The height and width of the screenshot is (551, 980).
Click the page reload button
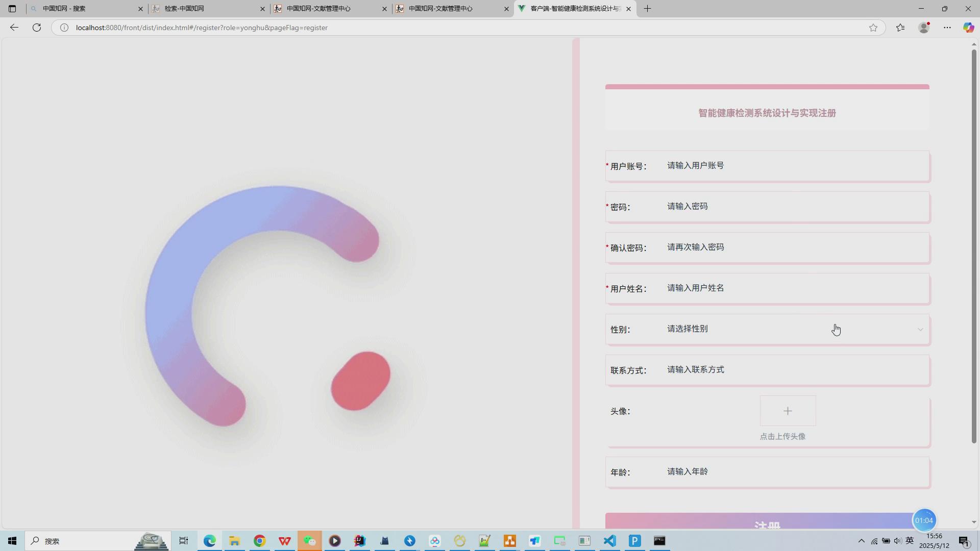(36, 28)
